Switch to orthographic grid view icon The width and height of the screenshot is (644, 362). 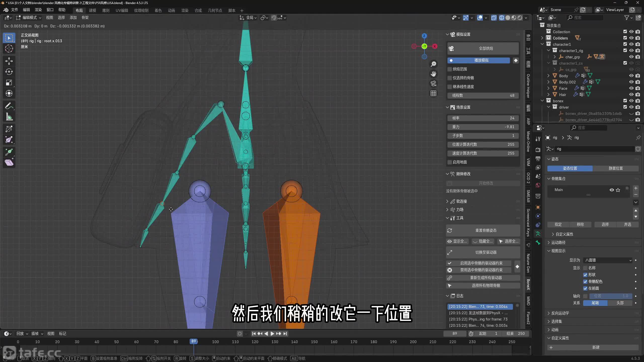[x=433, y=93]
